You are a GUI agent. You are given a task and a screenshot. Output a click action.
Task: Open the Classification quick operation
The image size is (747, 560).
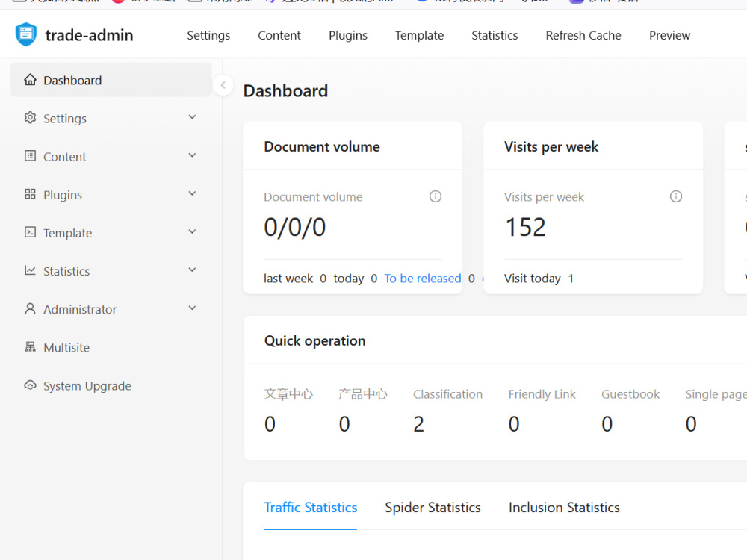click(447, 409)
